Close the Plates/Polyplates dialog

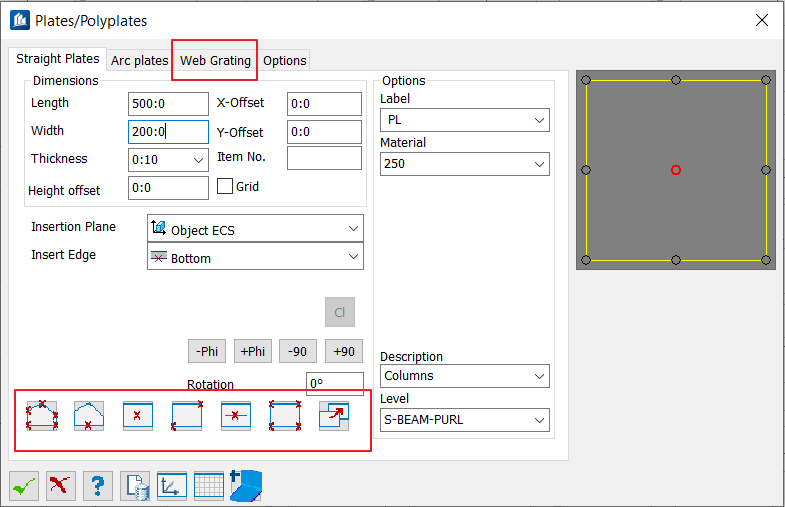tap(762, 20)
